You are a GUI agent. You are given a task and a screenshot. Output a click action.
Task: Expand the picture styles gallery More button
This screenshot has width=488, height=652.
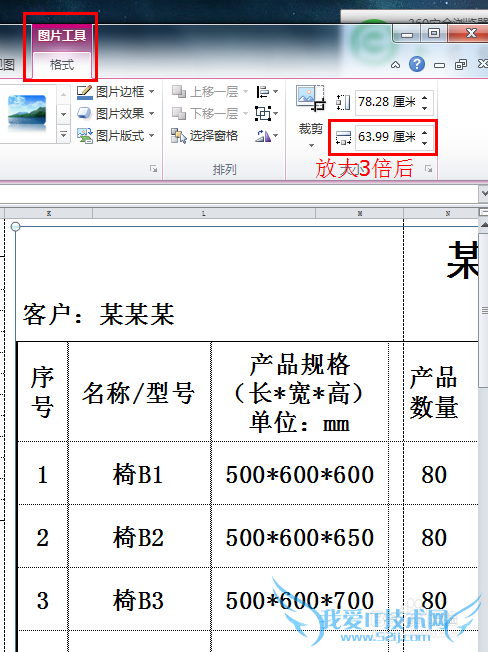[63, 135]
